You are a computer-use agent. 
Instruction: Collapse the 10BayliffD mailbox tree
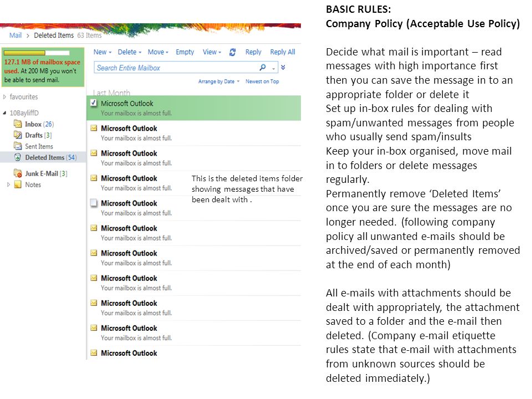(4, 112)
